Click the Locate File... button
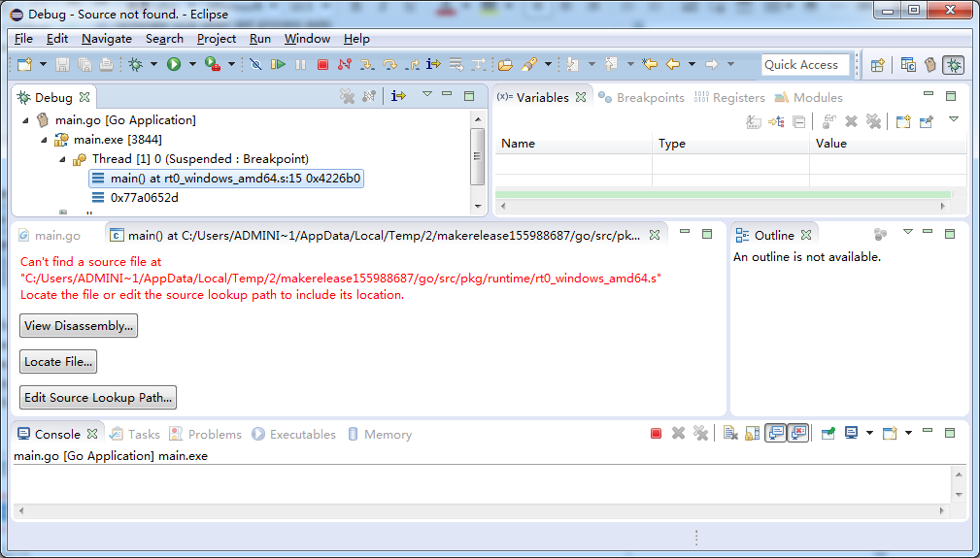The height and width of the screenshot is (558, 980). [x=58, y=361]
